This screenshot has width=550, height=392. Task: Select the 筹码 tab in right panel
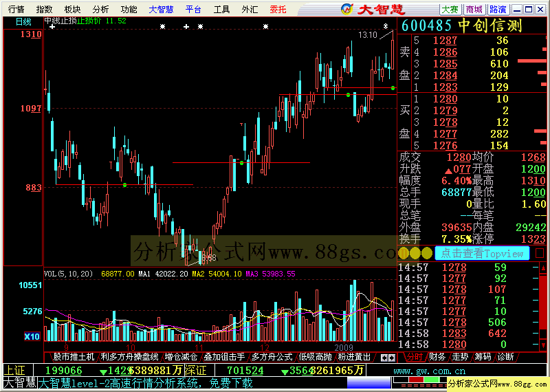pyautogui.click(x=483, y=357)
